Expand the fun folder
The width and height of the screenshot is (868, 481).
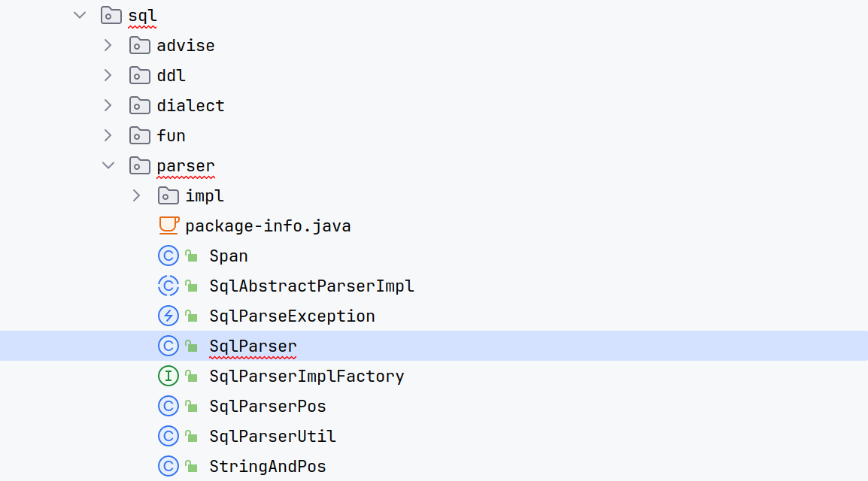pos(108,135)
